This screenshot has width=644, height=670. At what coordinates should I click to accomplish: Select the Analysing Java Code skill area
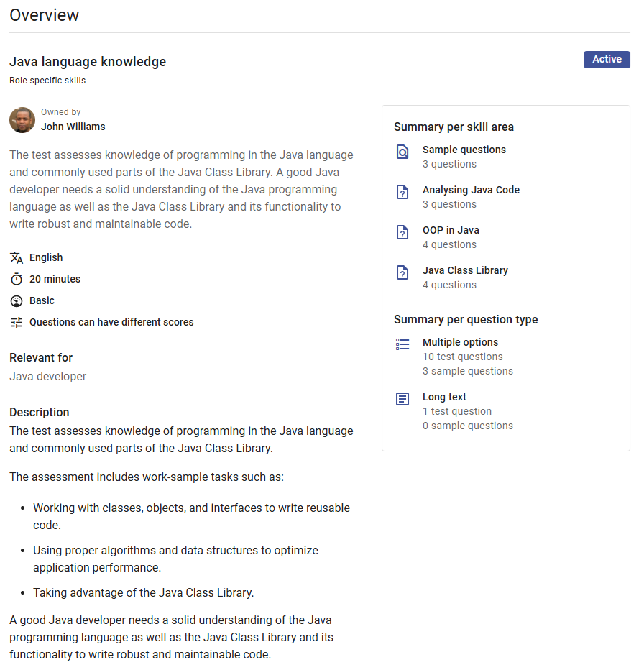tap(471, 191)
